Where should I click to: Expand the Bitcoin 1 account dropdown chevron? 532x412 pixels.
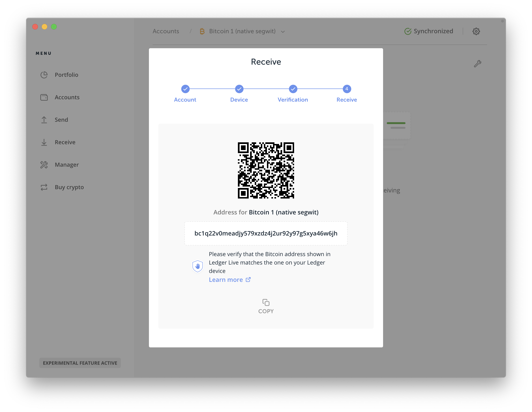point(283,32)
